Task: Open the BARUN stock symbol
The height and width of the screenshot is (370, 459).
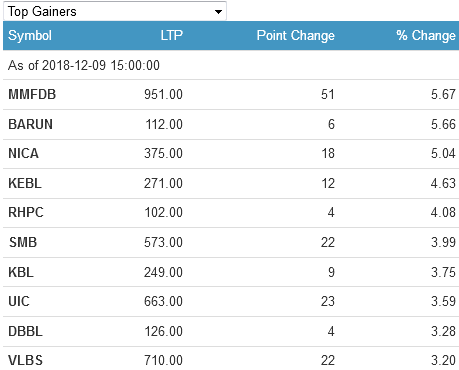Action: coord(30,124)
